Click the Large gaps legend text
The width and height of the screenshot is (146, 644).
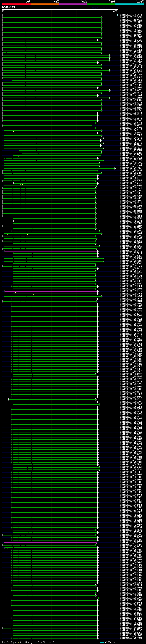28,642
